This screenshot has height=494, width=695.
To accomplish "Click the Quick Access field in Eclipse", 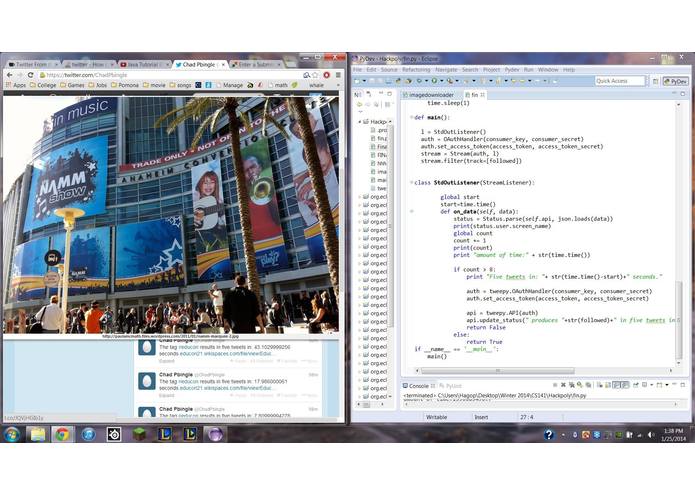I will coord(619,81).
